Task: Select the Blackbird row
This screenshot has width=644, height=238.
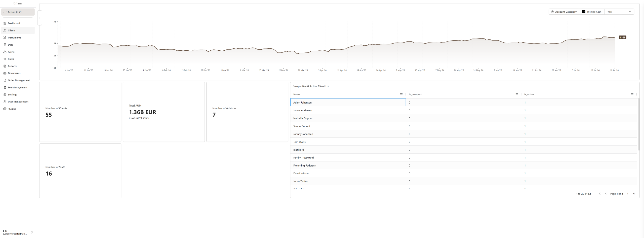Action: pos(463,150)
